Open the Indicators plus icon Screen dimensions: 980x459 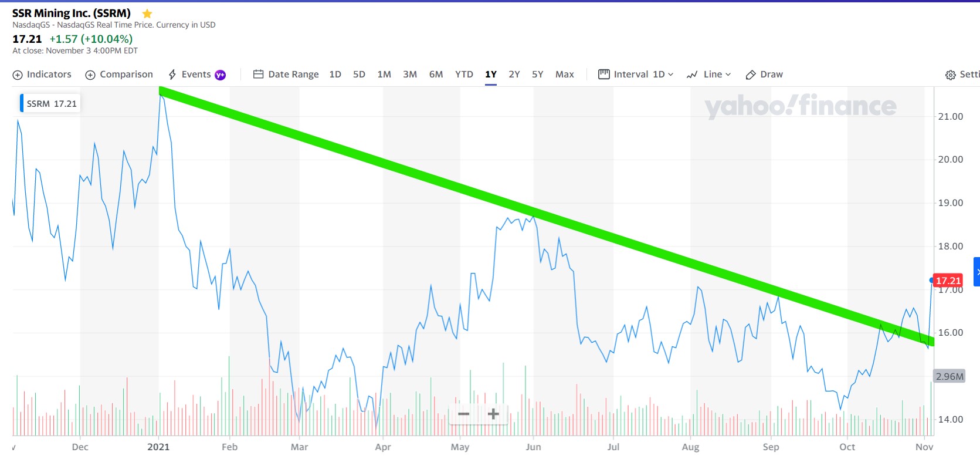click(x=18, y=75)
